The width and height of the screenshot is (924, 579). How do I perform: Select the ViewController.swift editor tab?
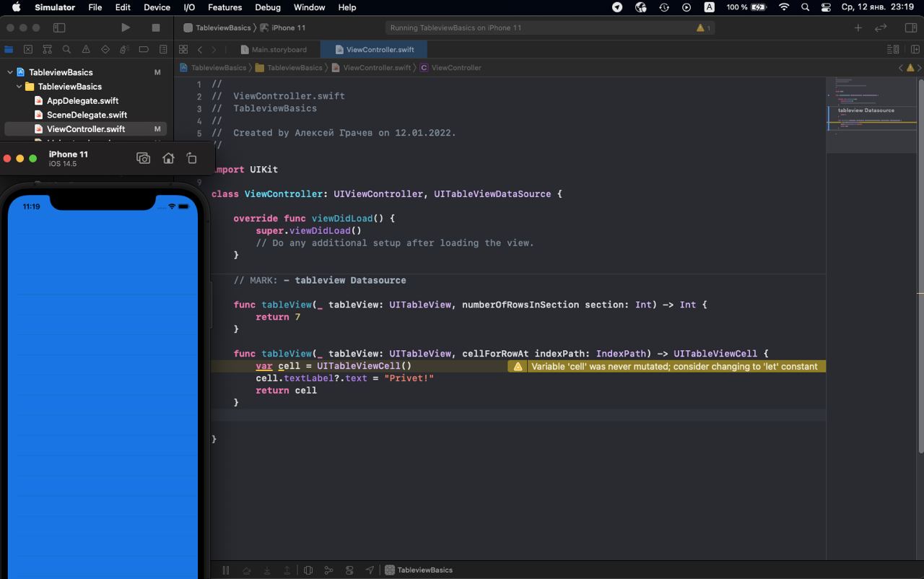point(374,49)
